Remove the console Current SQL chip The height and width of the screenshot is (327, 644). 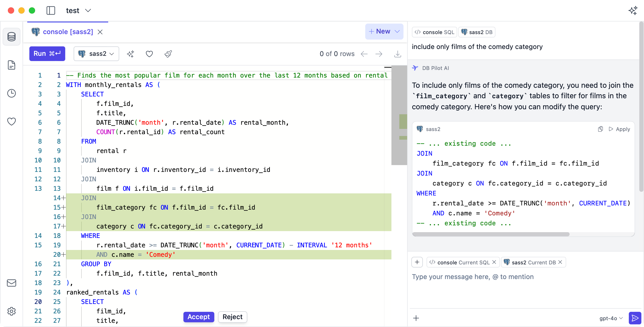click(494, 262)
